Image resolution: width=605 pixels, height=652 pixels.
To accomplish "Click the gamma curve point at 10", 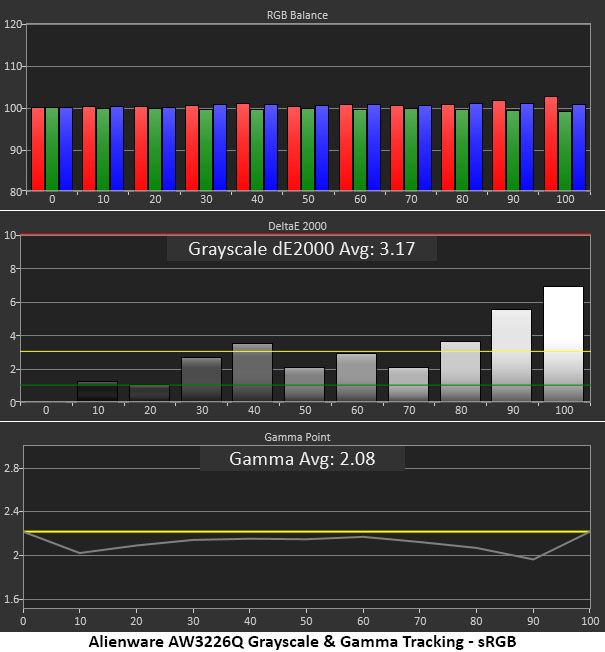I will click(79, 553).
